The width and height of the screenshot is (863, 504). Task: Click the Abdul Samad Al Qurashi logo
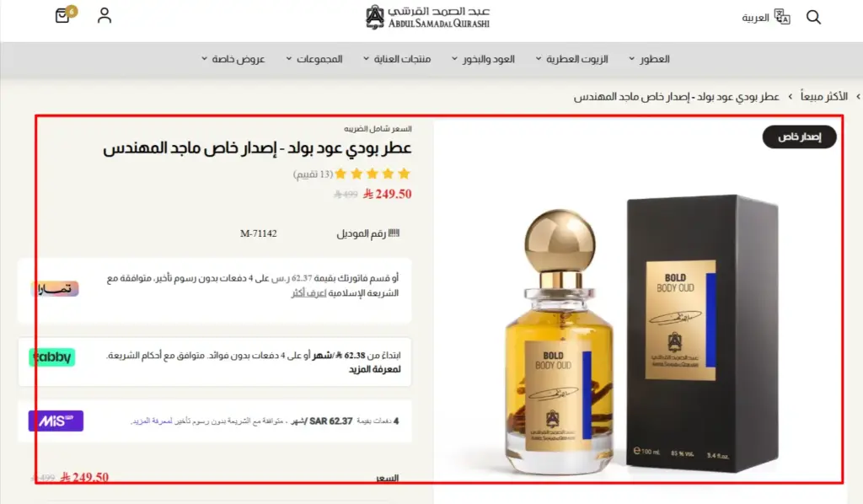427,17
